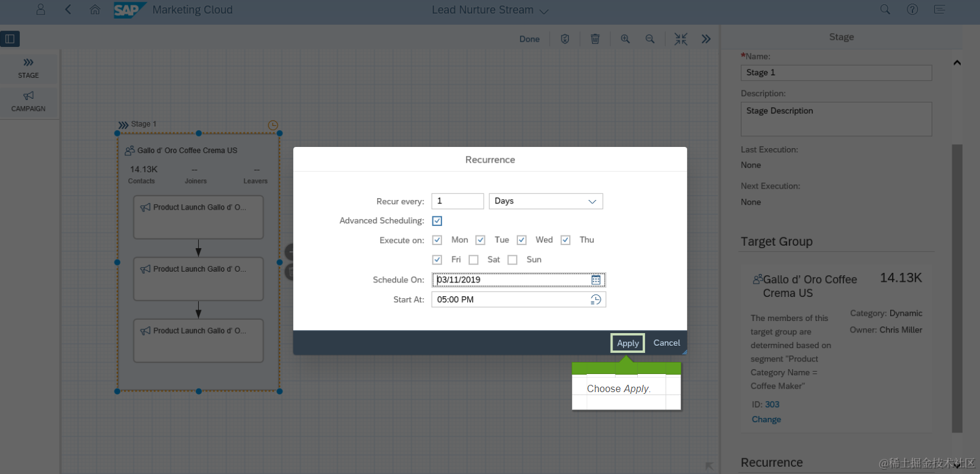Go back with the left arrow icon
The image size is (980, 474).
(x=68, y=10)
